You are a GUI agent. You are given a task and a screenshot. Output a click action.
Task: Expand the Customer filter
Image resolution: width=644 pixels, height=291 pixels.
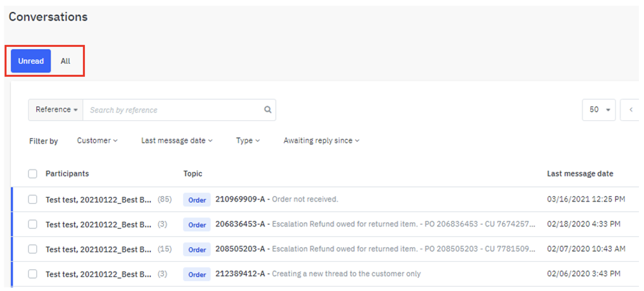[97, 140]
